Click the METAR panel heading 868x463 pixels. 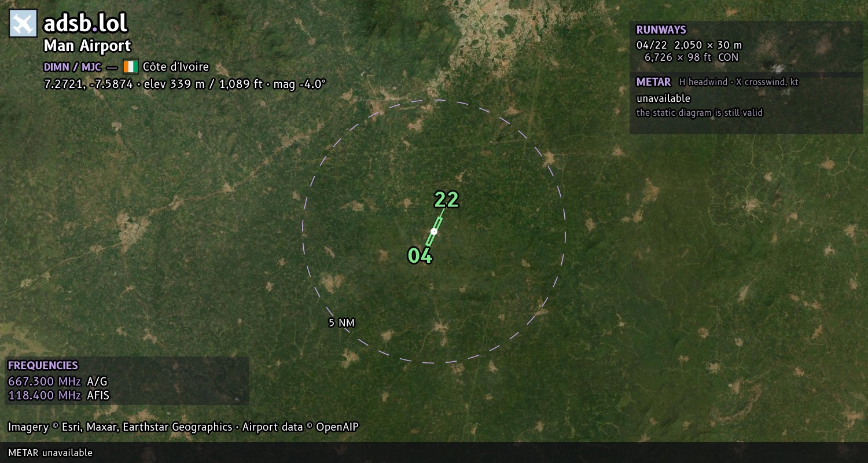point(653,82)
